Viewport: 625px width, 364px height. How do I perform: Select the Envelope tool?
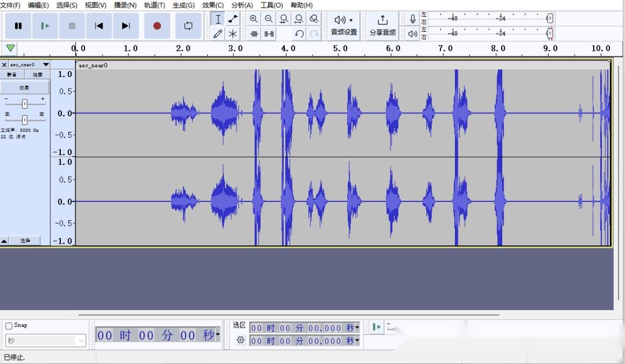coord(233,19)
